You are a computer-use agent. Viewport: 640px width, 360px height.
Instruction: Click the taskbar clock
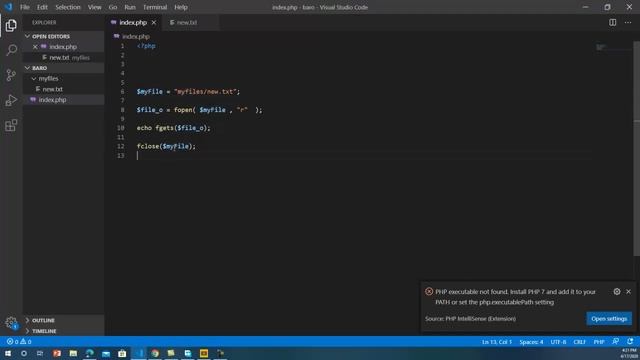pos(629,353)
